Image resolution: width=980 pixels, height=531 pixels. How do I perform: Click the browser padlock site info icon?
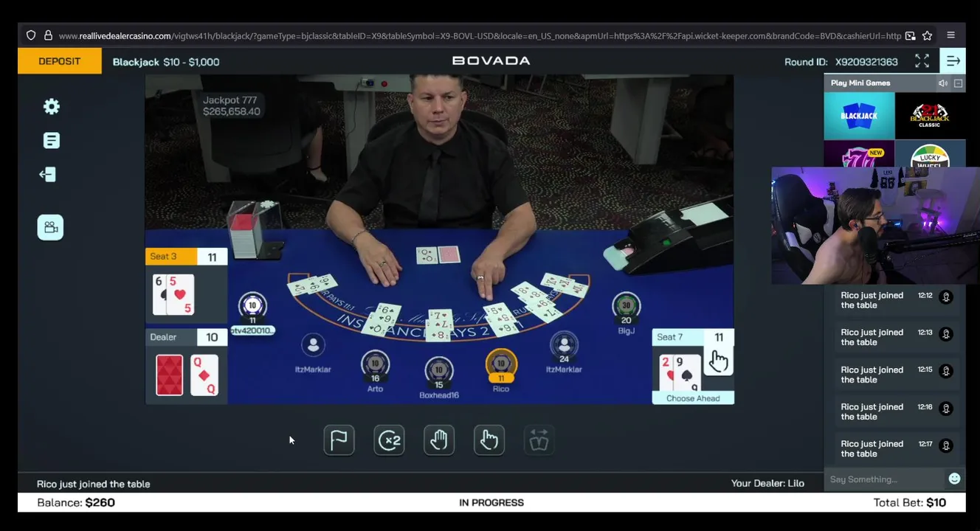pos(48,35)
